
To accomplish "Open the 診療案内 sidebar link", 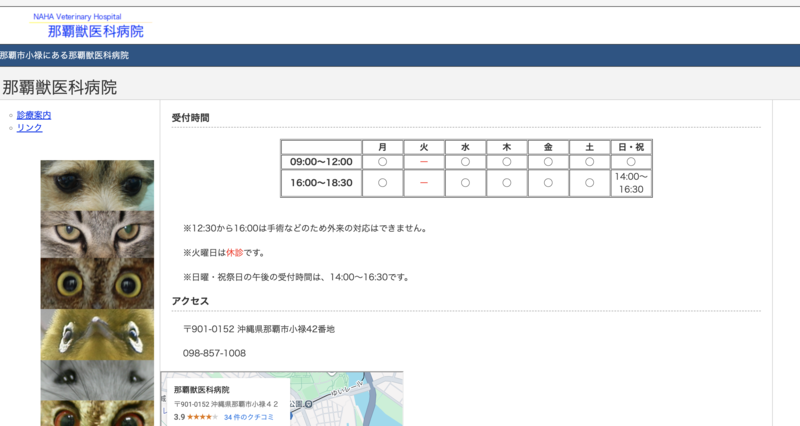I will point(34,115).
